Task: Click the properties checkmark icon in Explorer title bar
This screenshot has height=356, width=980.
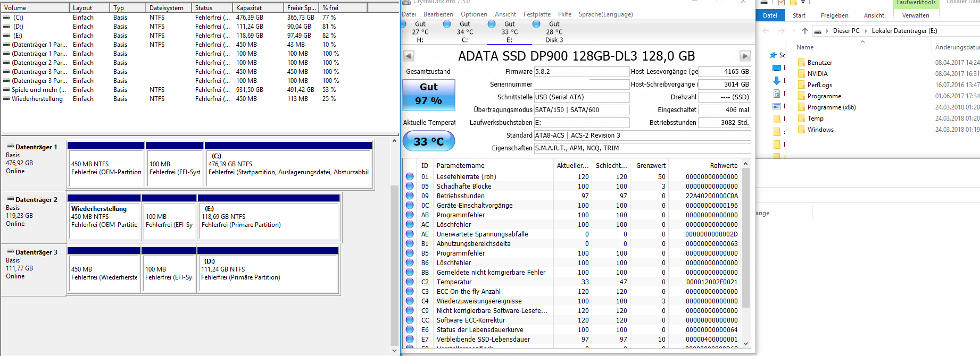Action: click(781, 2)
